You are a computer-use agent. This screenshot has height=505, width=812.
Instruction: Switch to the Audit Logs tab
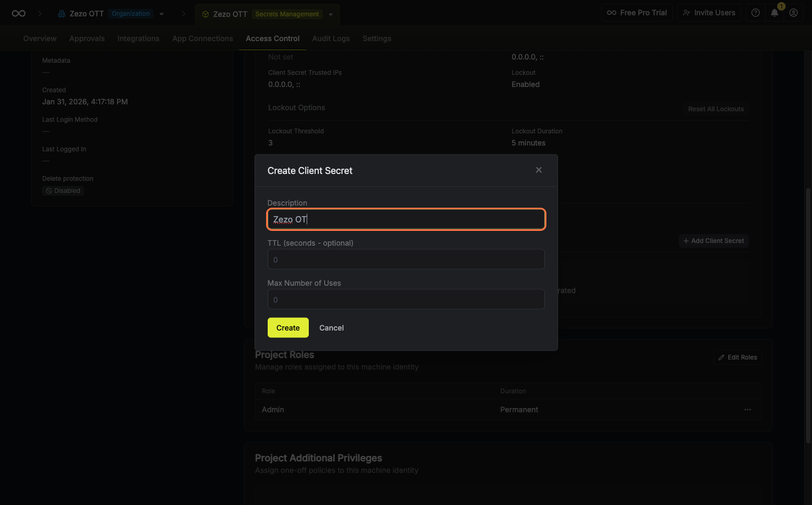(331, 38)
